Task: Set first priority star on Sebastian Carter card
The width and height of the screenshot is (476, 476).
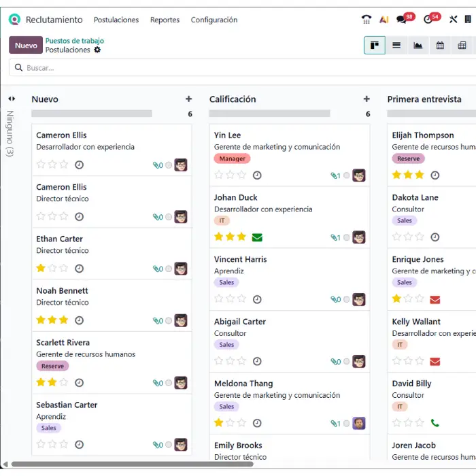Action: (x=41, y=445)
